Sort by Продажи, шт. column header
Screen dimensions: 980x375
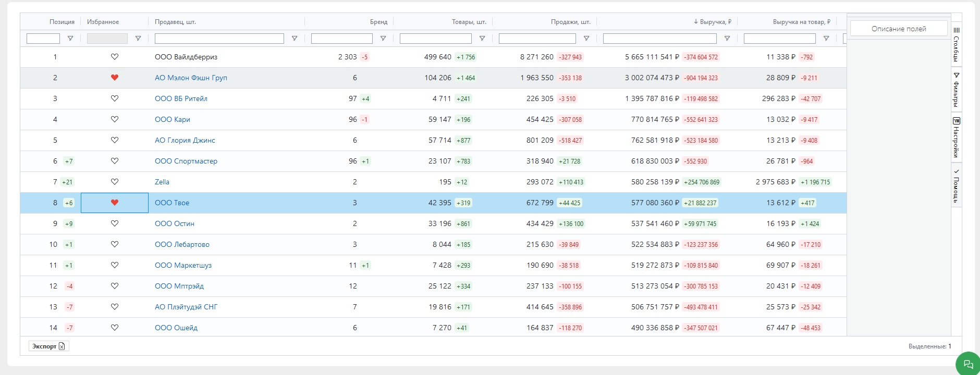click(x=571, y=22)
